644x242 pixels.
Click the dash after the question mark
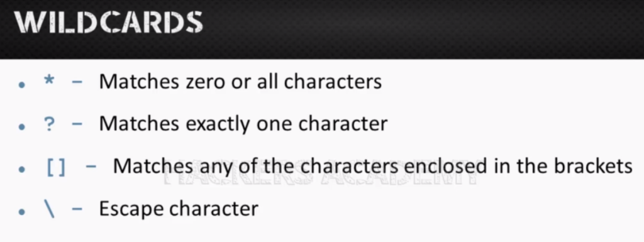pos(77,124)
